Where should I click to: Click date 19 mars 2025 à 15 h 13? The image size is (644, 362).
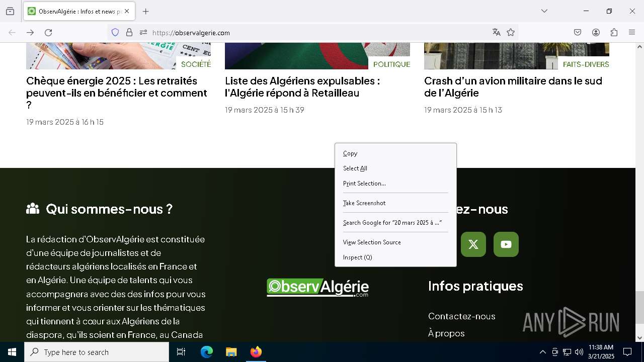[x=463, y=110]
